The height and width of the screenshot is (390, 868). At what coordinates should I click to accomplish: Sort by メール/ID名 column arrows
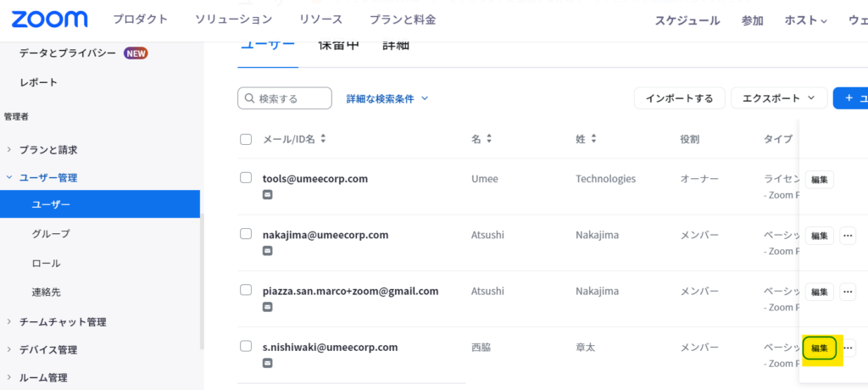coord(323,139)
